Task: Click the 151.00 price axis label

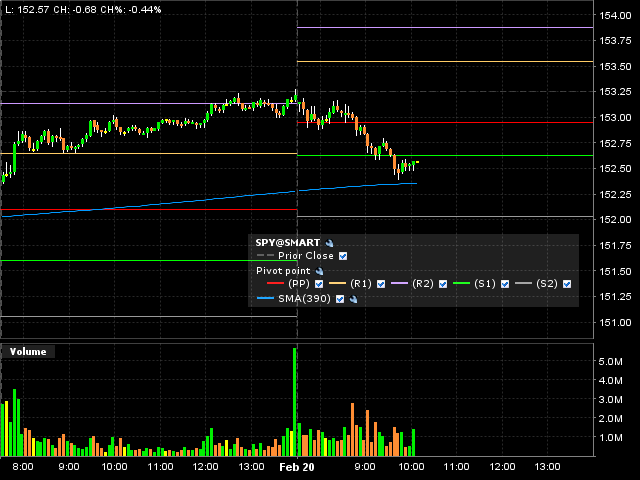Action: pos(615,322)
